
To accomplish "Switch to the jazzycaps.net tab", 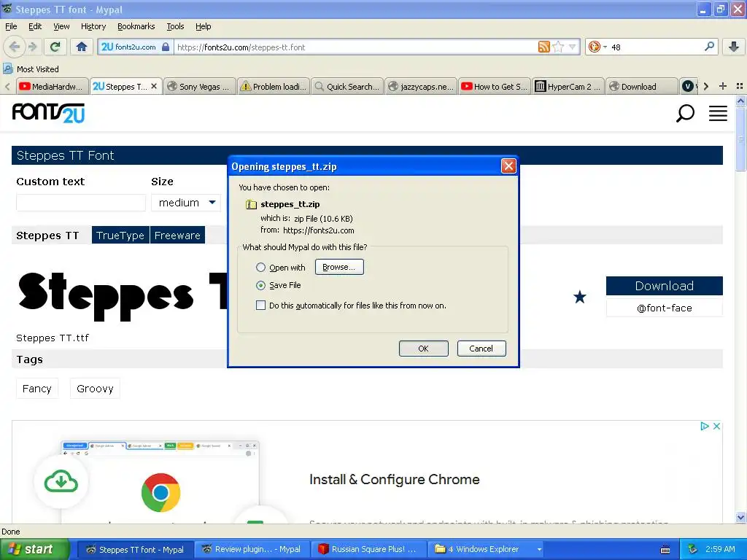I will pos(421,86).
